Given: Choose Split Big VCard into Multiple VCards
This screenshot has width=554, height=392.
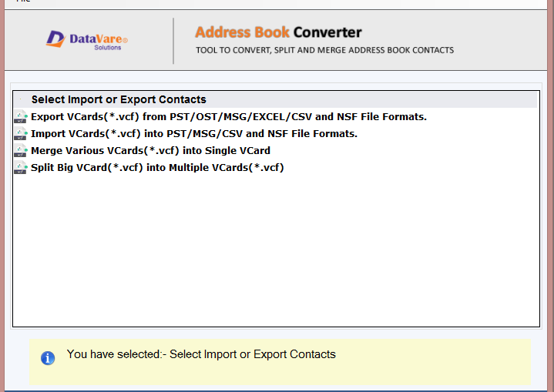Looking at the screenshot, I should 157,168.
